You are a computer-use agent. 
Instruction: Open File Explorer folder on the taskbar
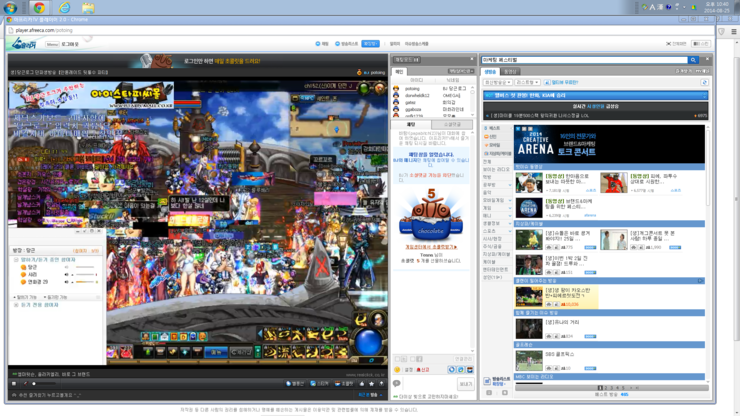click(88, 7)
